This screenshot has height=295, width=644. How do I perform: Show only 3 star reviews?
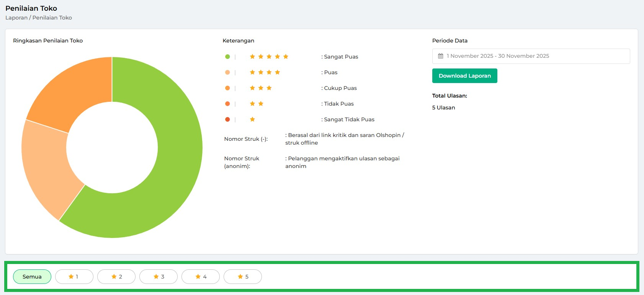pos(159,277)
